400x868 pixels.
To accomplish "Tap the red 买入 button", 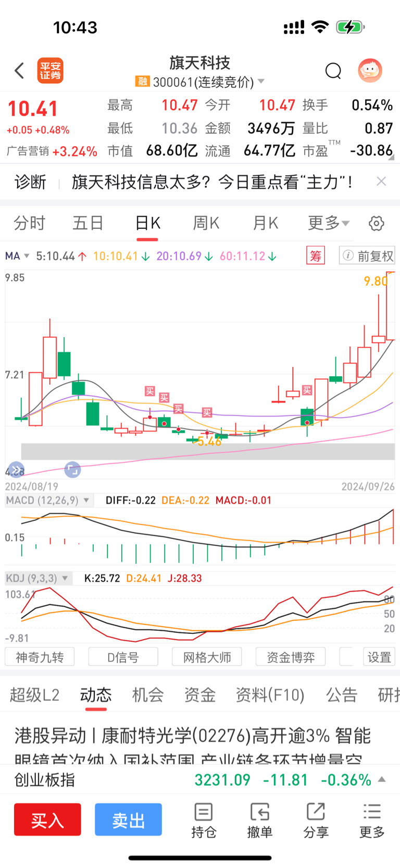I will coord(47,820).
